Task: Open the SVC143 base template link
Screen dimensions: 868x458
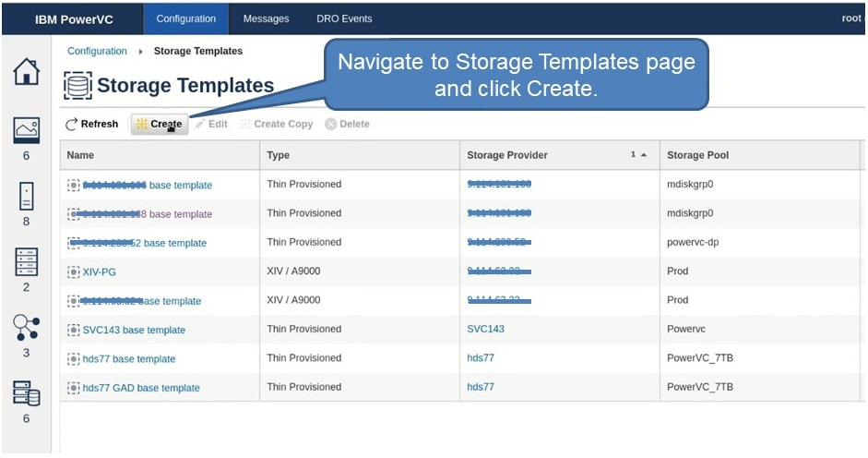Action: [134, 330]
